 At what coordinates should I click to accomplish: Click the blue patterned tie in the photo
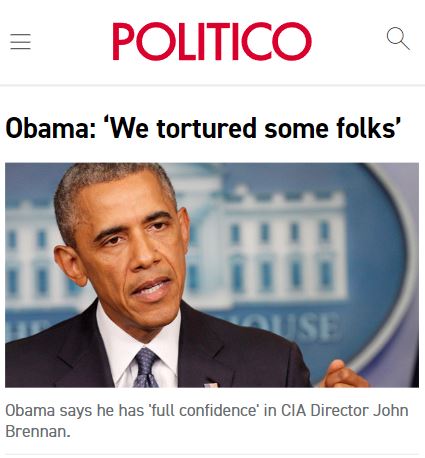click(145, 368)
